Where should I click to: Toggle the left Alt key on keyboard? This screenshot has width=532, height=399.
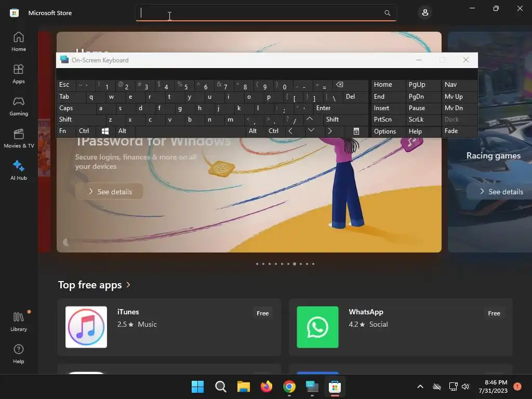coord(125,131)
